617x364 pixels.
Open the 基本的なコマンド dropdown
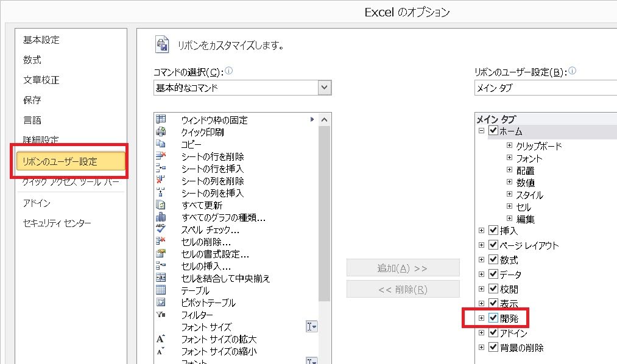[x=324, y=87]
